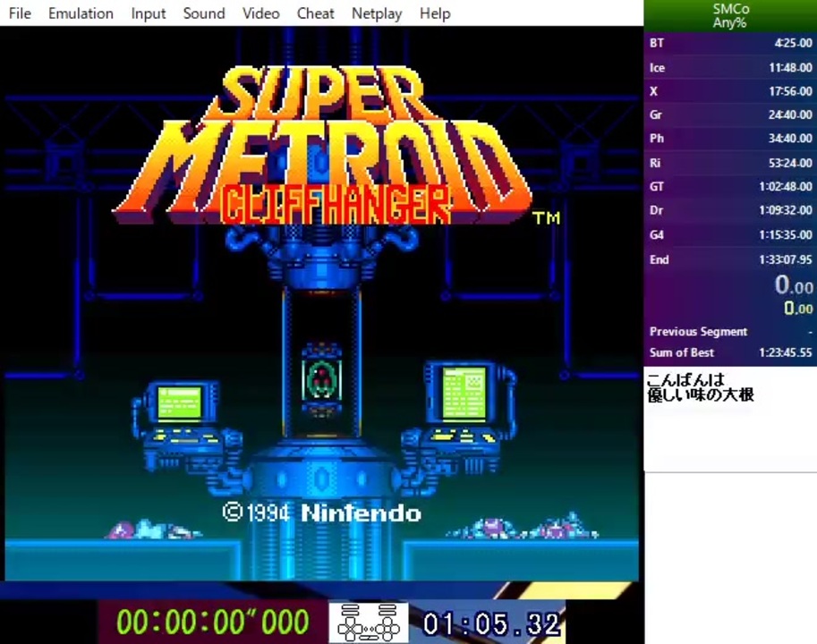Click the green 00:00:00"000 timer
The image size is (817, 644).
pos(213,622)
